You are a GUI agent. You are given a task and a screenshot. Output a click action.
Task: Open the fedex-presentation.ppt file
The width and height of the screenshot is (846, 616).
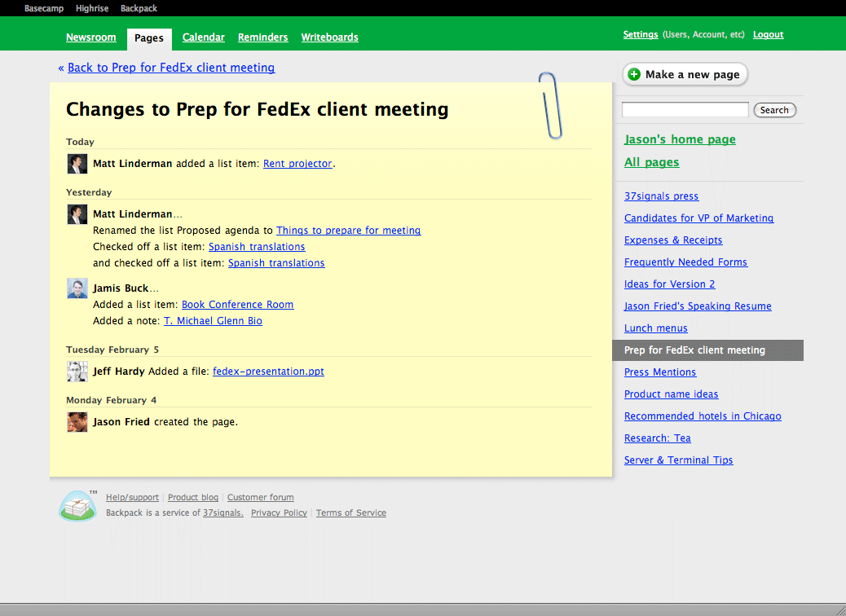(x=268, y=371)
